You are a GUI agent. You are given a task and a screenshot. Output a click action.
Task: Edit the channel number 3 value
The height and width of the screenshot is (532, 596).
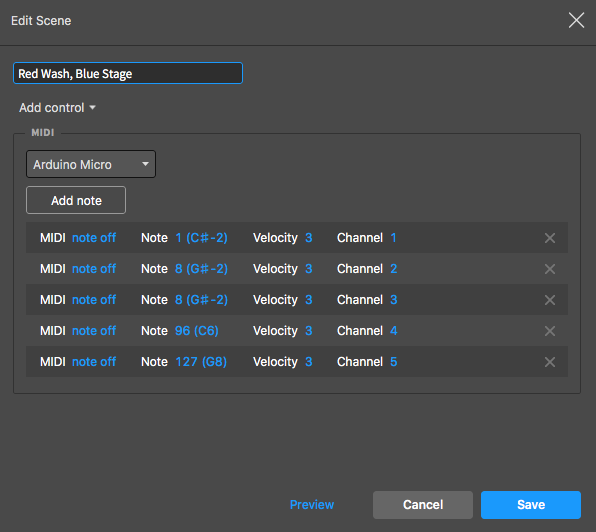click(394, 300)
